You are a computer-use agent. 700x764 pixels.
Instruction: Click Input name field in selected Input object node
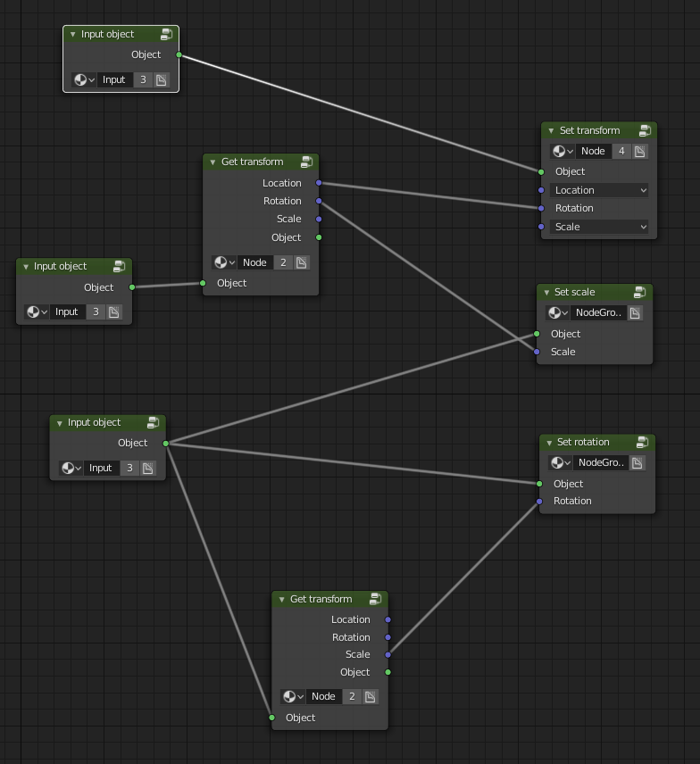point(115,80)
